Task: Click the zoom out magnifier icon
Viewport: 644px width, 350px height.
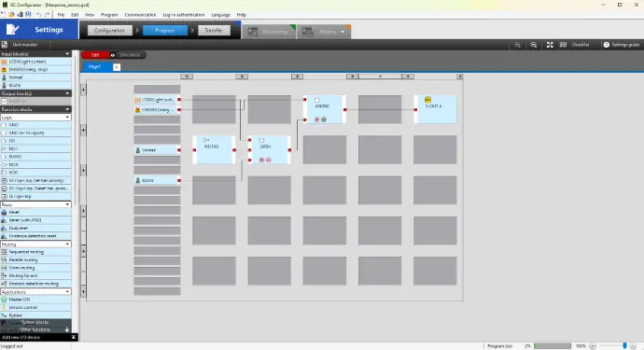Action: 534,45
